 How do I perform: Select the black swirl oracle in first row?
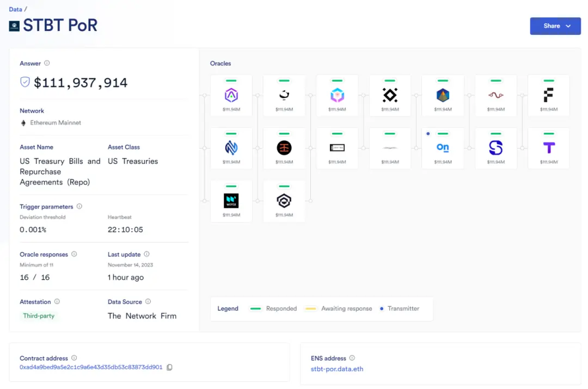pyautogui.click(x=284, y=95)
